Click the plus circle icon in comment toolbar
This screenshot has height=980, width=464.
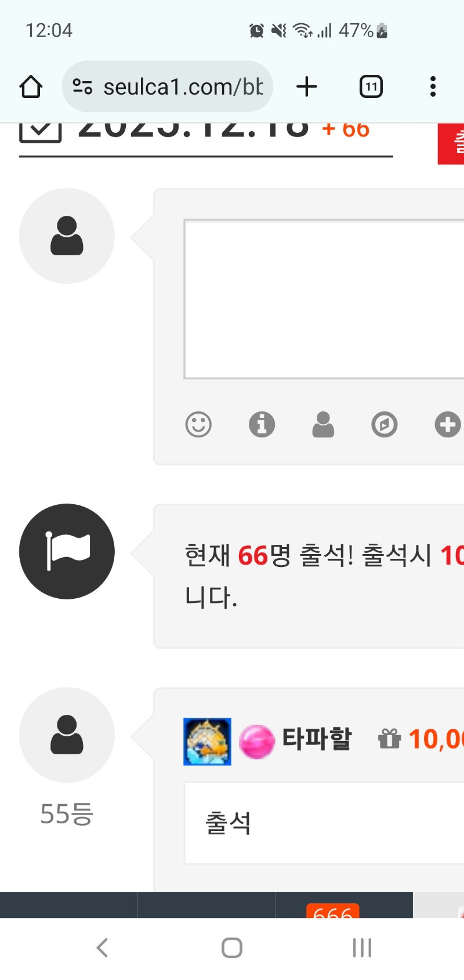click(x=448, y=425)
